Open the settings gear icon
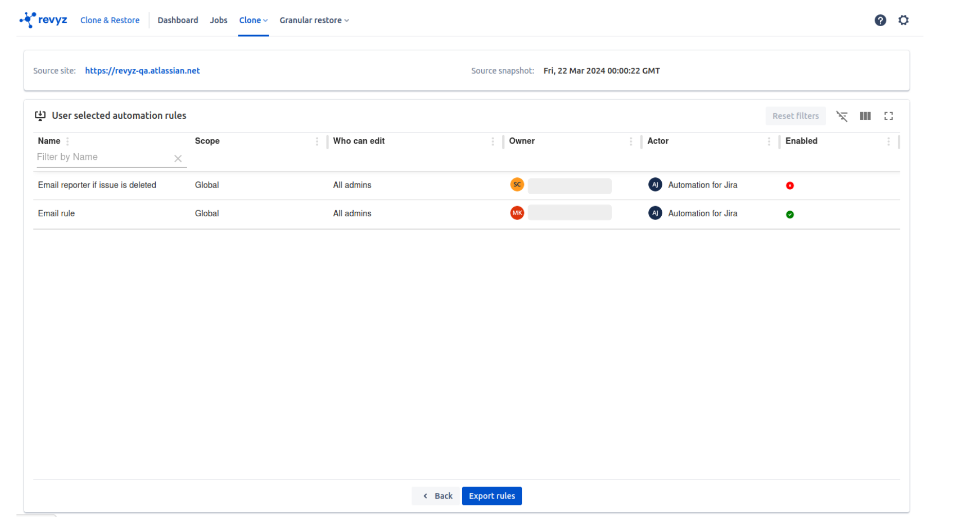980x517 pixels. 903,20
